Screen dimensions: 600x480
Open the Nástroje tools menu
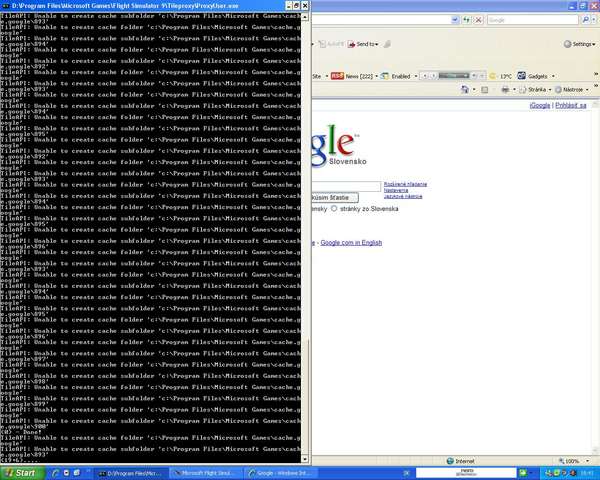point(571,90)
